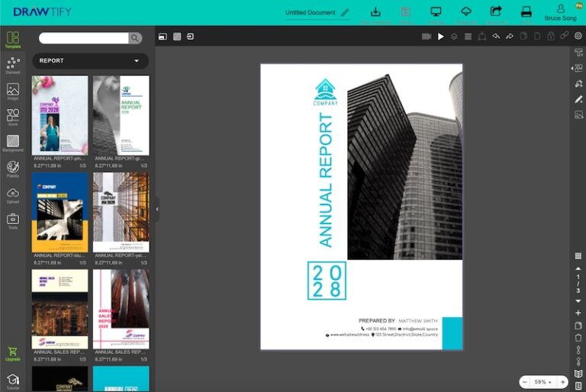586x392 pixels.
Task: Select the pen draw tool on right sidebar
Action: click(578, 99)
